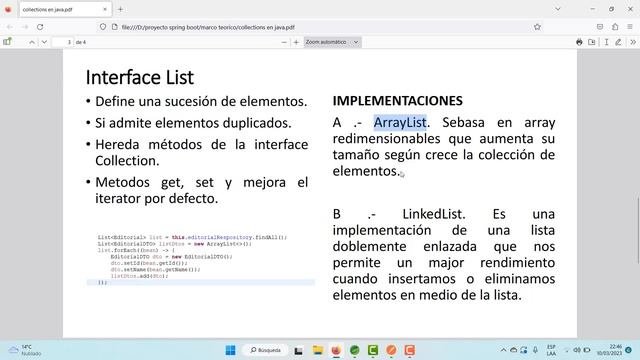This screenshot has height=360, width=640.
Task: Open the Windows Start menu
Action: point(231,350)
